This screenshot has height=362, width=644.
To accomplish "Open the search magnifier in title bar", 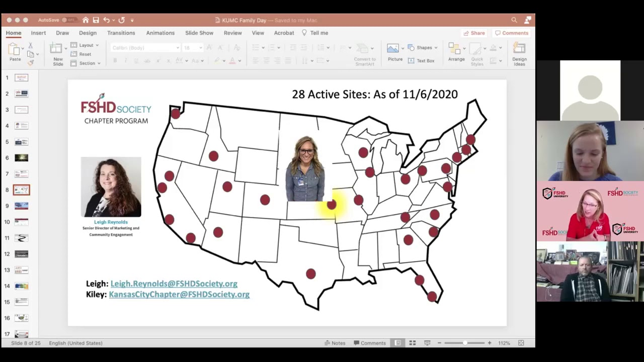I will tap(514, 20).
